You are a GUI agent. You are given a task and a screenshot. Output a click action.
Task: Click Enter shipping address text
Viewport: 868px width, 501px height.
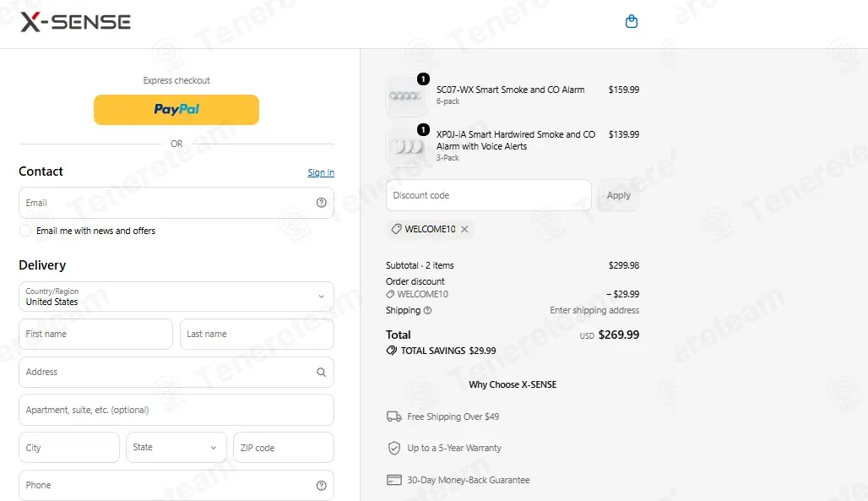coord(594,310)
